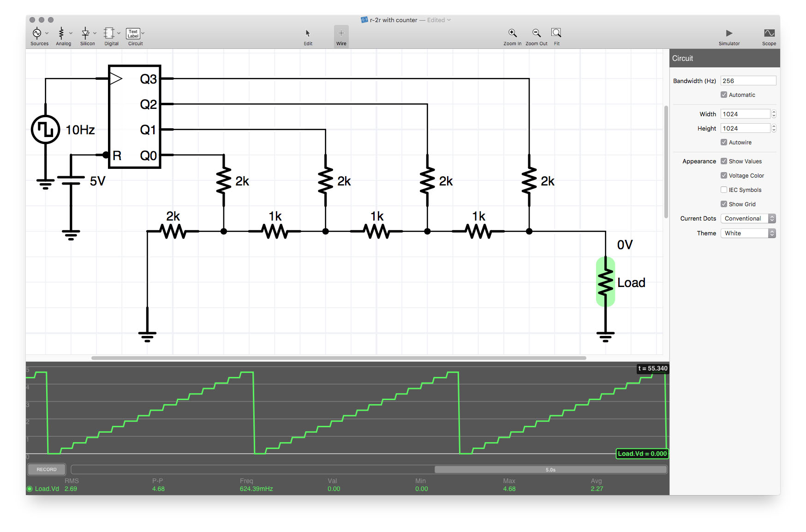Screen dimensions: 806x532
Task: Click the RMS value 2.69
Action: (71, 489)
